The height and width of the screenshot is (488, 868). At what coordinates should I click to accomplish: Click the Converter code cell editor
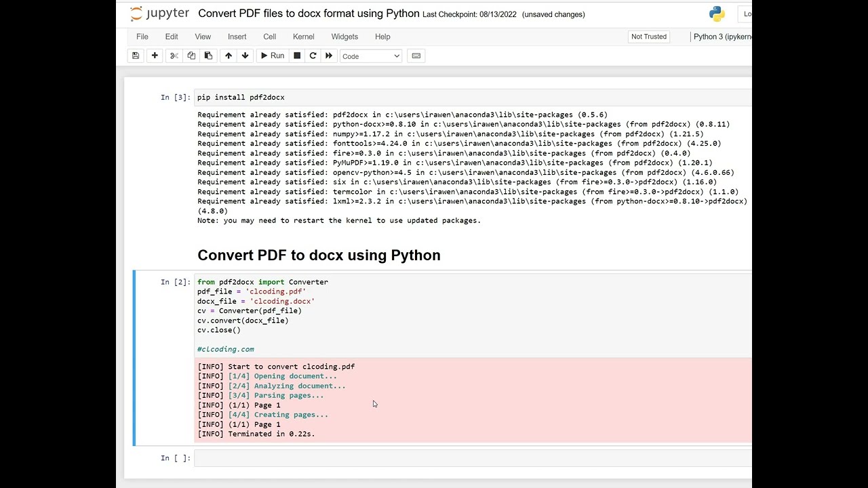coord(473,315)
